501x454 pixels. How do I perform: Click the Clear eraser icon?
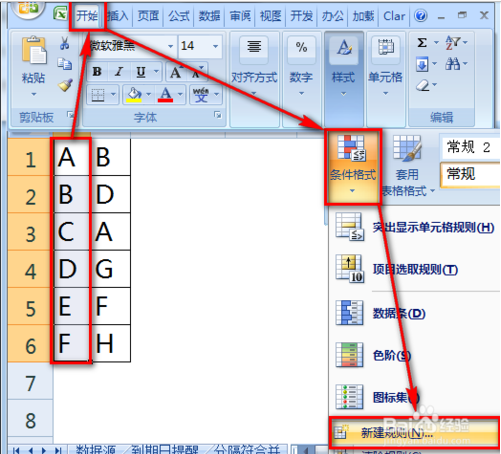423,85
